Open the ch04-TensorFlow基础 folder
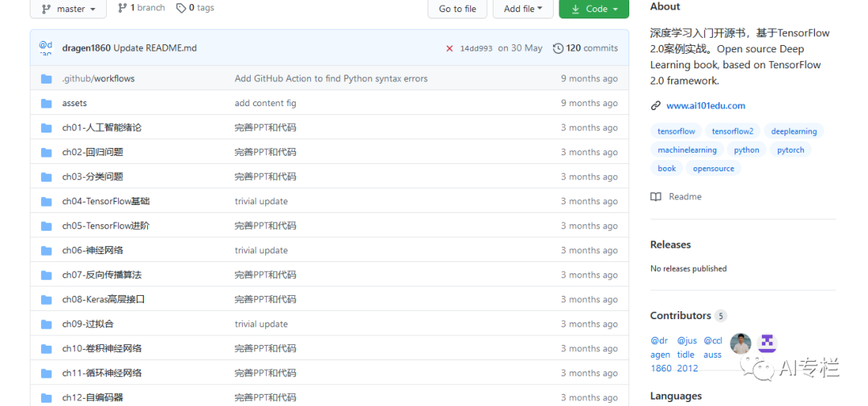The height and width of the screenshot is (406, 868). pyautogui.click(x=106, y=202)
